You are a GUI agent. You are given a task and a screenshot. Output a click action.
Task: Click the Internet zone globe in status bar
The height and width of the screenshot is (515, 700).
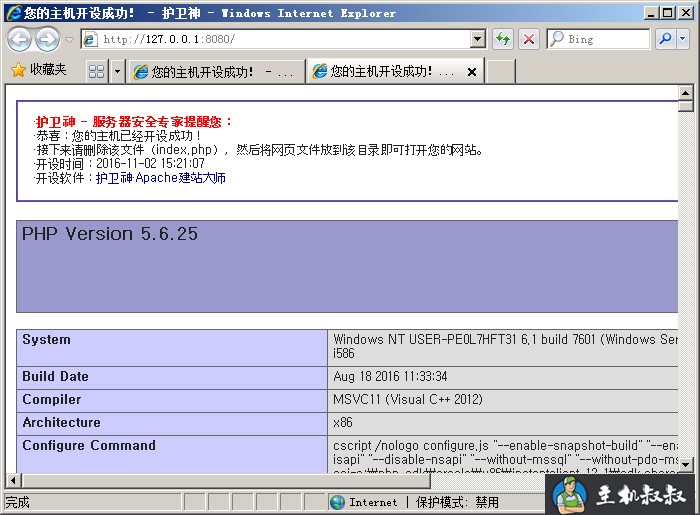pos(338,502)
